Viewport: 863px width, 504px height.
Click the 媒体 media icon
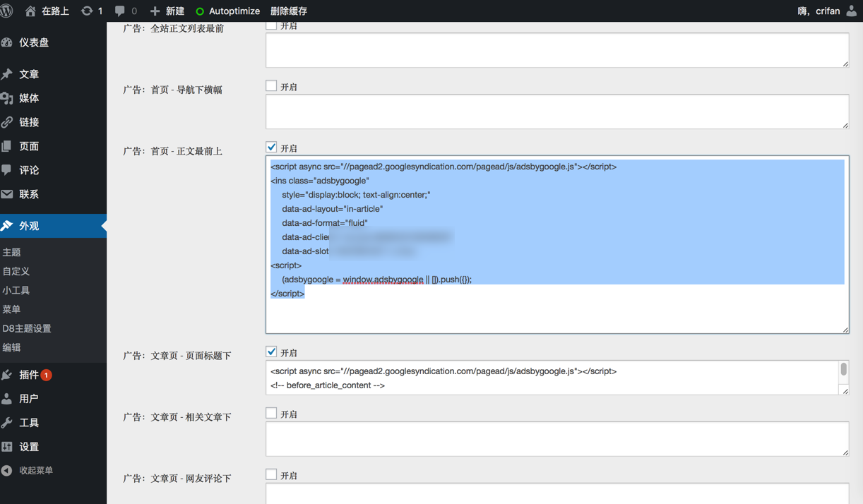coord(7,98)
